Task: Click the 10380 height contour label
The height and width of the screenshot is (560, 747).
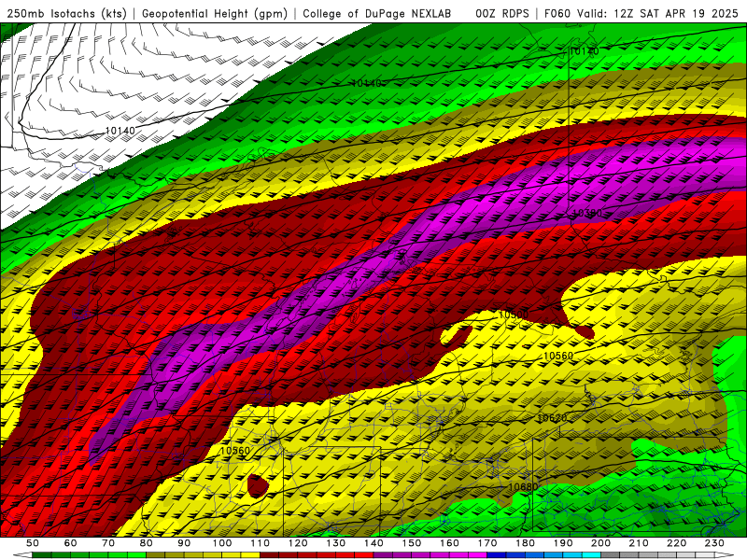Action: click(587, 214)
